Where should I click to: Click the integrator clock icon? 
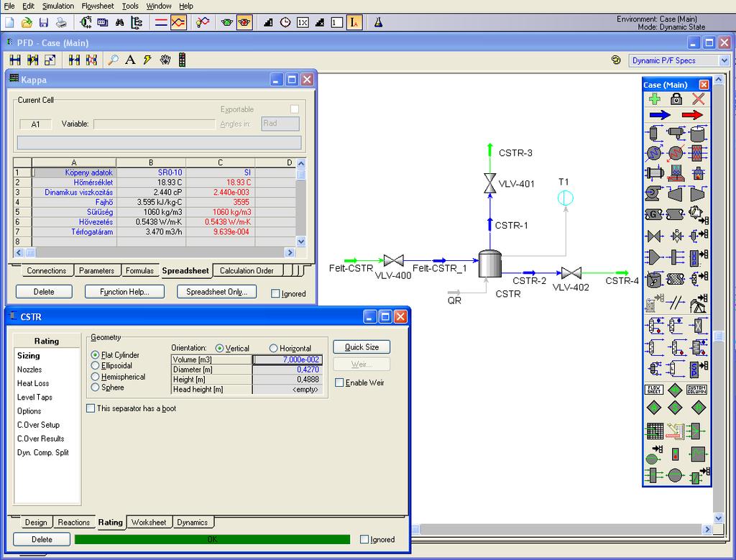[285, 22]
